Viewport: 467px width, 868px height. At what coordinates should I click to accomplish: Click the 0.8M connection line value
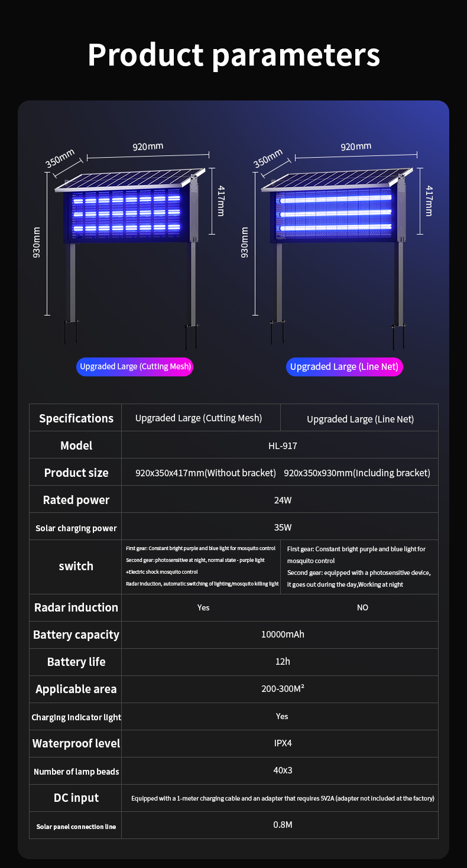click(x=283, y=824)
